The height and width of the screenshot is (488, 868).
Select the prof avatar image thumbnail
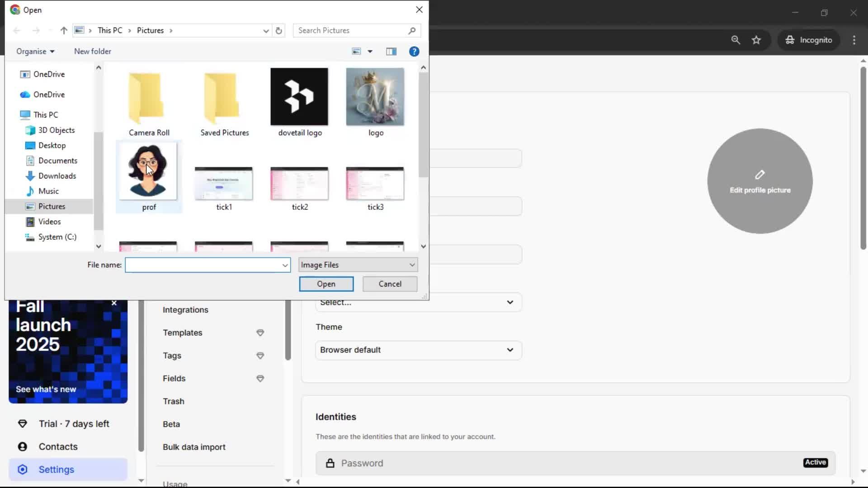pos(148,172)
